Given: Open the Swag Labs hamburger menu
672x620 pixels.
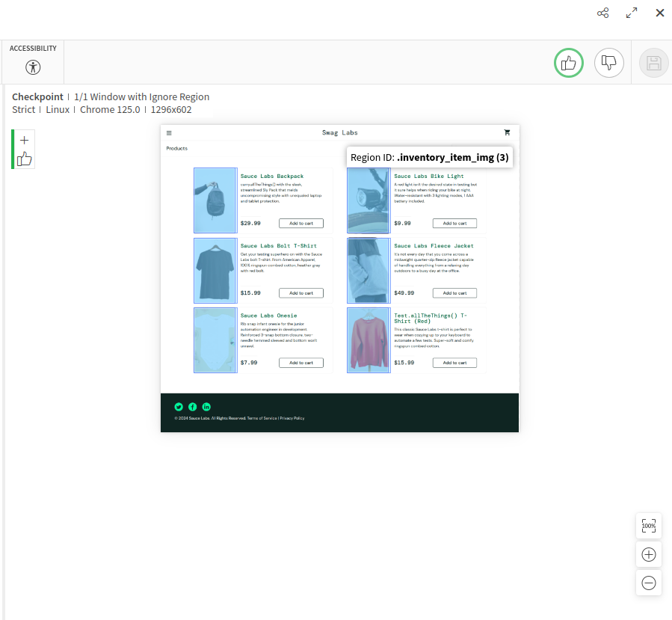Looking at the screenshot, I should point(169,133).
